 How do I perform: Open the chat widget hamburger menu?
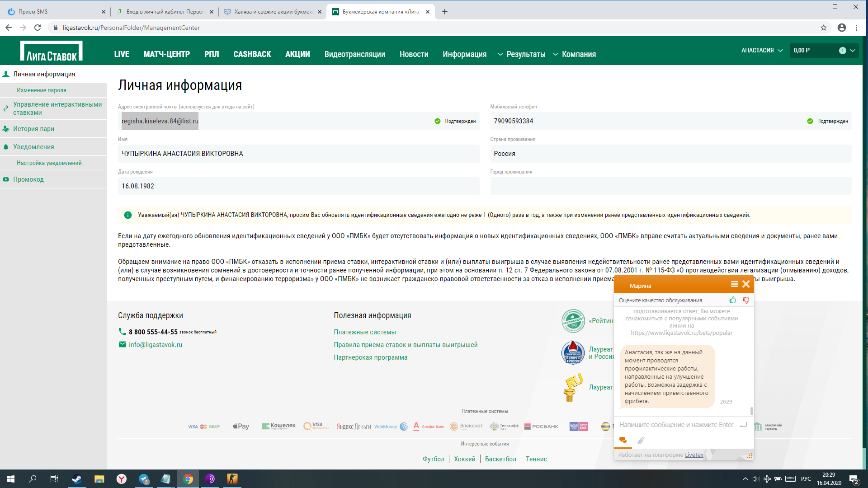tap(734, 284)
